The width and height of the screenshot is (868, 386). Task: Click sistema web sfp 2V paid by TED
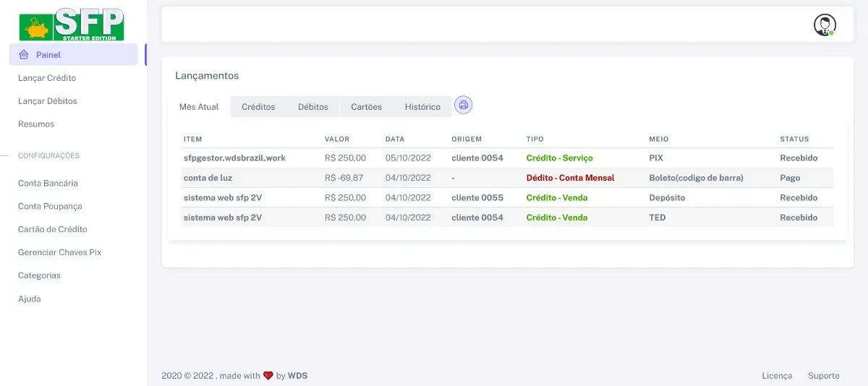pos(223,218)
